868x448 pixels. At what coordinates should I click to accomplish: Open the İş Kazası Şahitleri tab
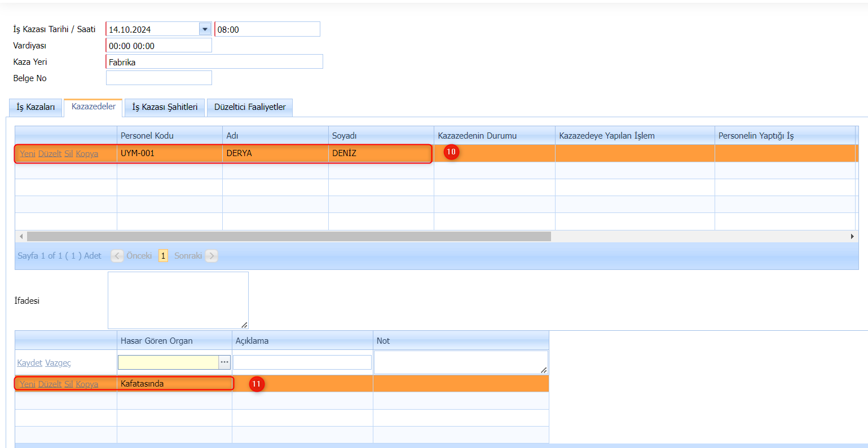point(165,107)
